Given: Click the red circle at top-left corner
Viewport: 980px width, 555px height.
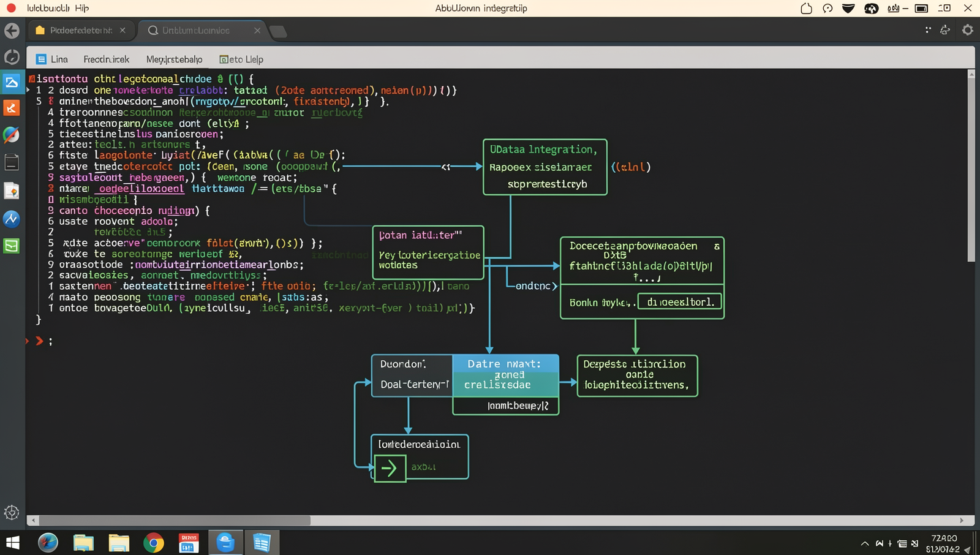Looking at the screenshot, I should [x=11, y=8].
